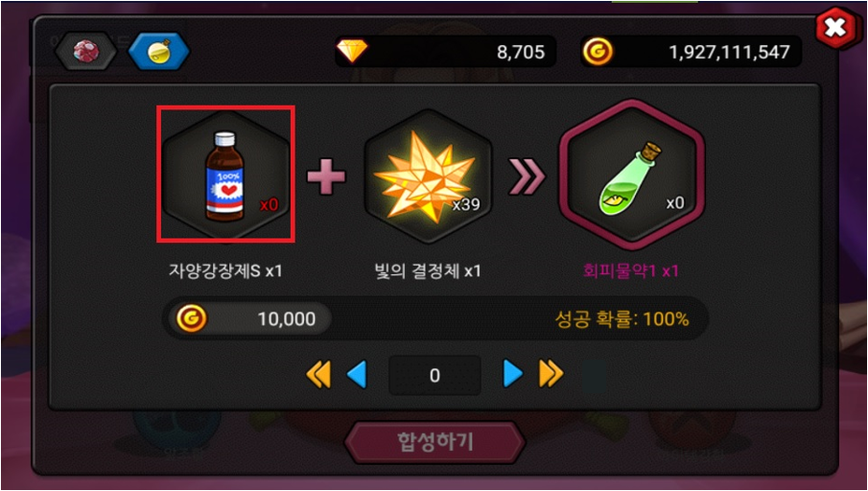Tap the pink double-chevron result arrow

[x=527, y=176]
